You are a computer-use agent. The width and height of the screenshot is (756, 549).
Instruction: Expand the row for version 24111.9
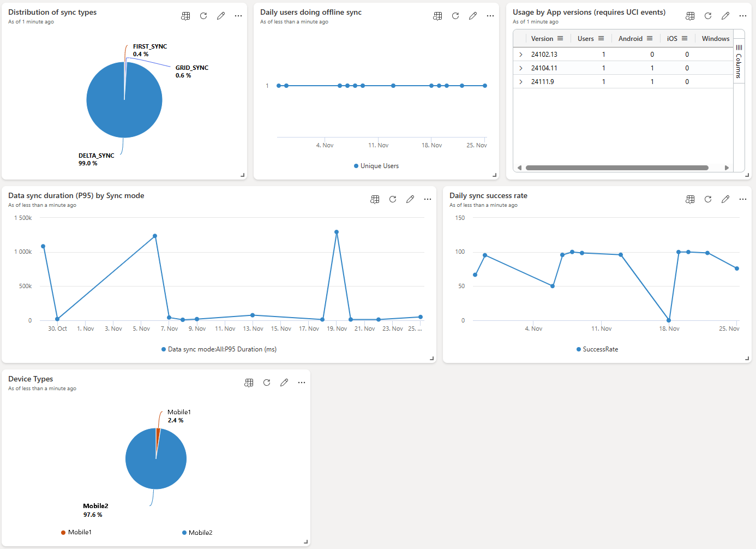click(x=521, y=81)
